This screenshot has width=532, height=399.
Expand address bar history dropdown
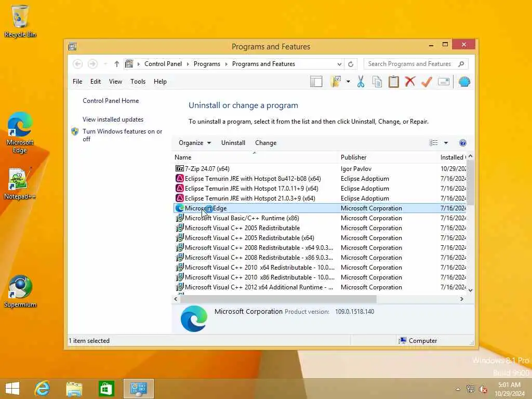pyautogui.click(x=339, y=64)
